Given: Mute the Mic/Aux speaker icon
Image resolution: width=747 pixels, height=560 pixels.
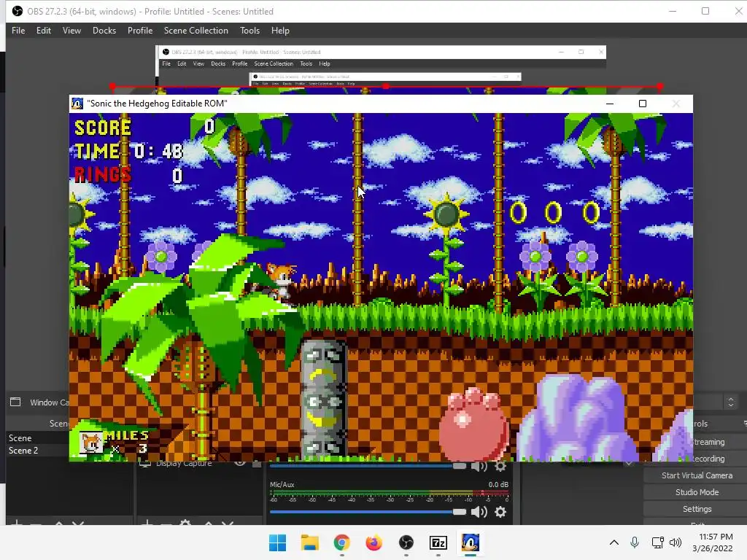Looking at the screenshot, I should 479,512.
